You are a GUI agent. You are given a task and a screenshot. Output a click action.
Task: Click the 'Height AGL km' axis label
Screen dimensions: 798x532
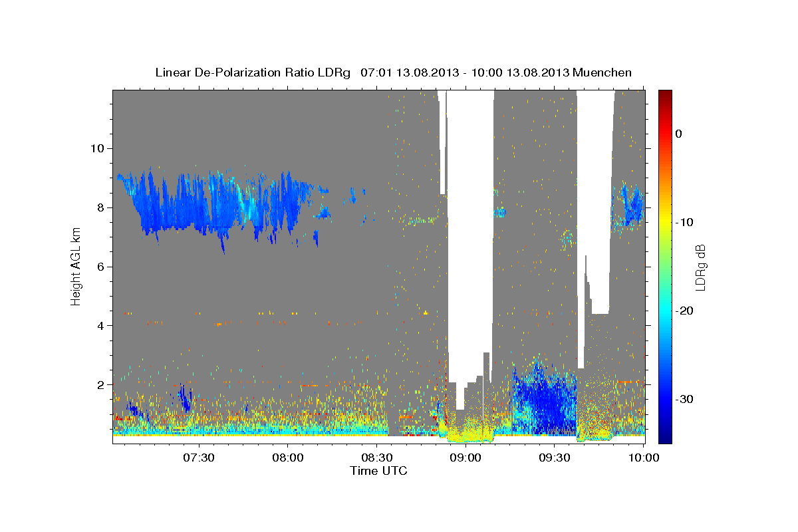pos(76,265)
